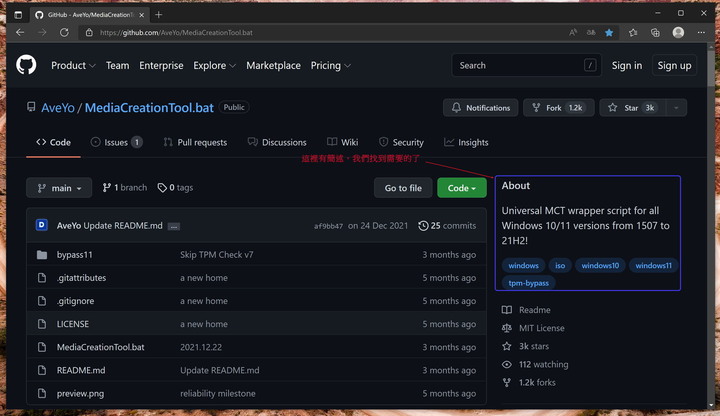Image resolution: width=720 pixels, height=416 pixels.
Task: Click the .gitattributes file icon
Action: coord(42,278)
